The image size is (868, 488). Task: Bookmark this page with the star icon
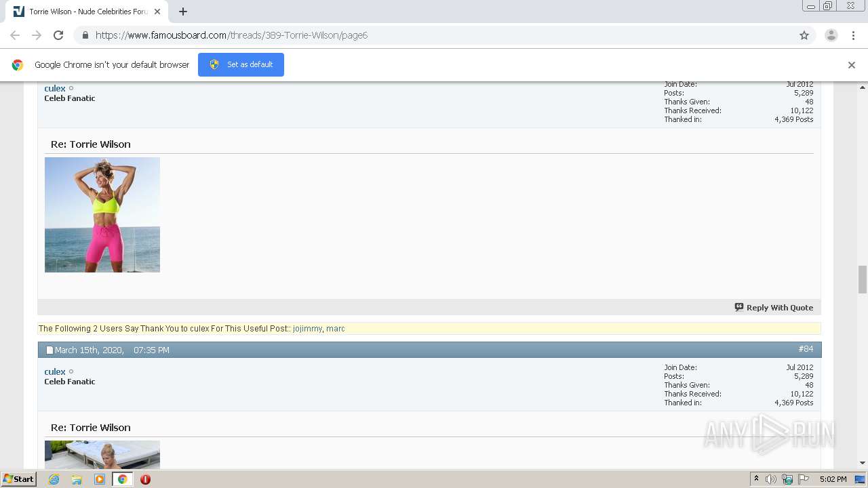(x=804, y=35)
